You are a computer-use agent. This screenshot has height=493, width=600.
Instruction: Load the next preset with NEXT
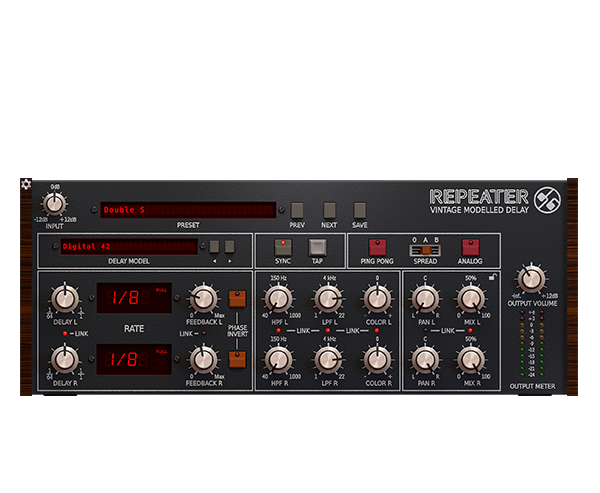click(x=329, y=211)
